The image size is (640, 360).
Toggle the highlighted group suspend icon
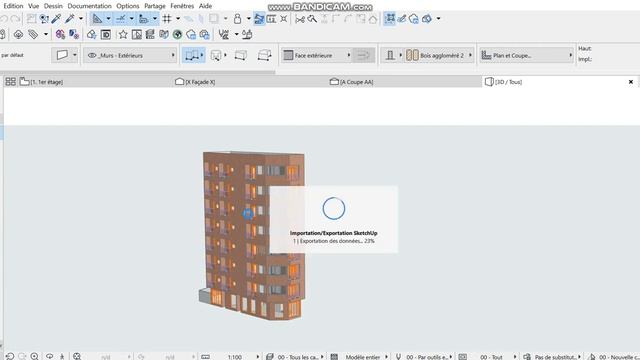(x=390, y=18)
